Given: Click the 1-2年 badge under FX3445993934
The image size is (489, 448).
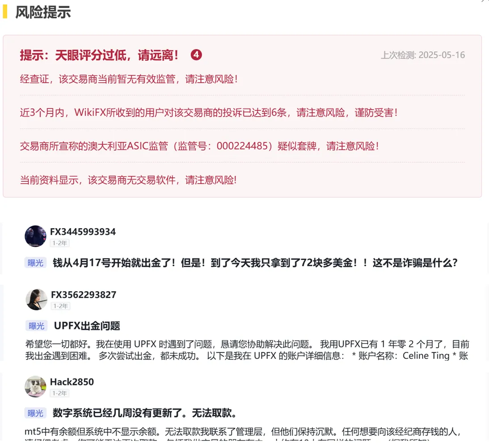Looking at the screenshot, I should pyautogui.click(x=59, y=243).
